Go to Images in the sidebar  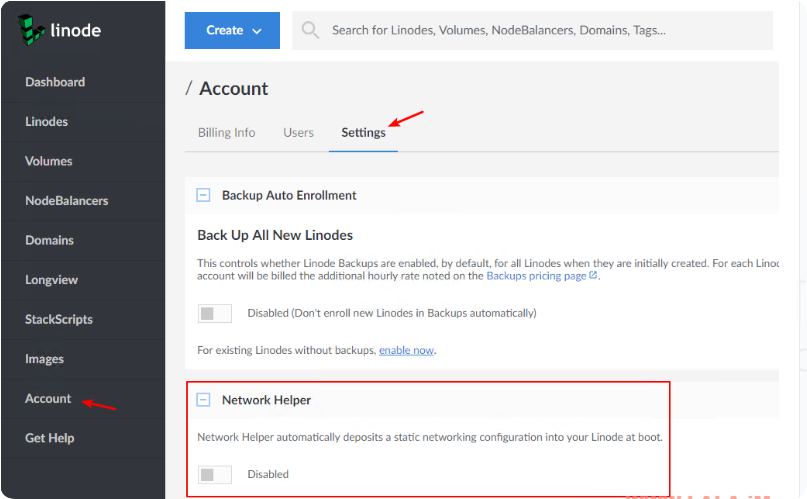pos(44,359)
